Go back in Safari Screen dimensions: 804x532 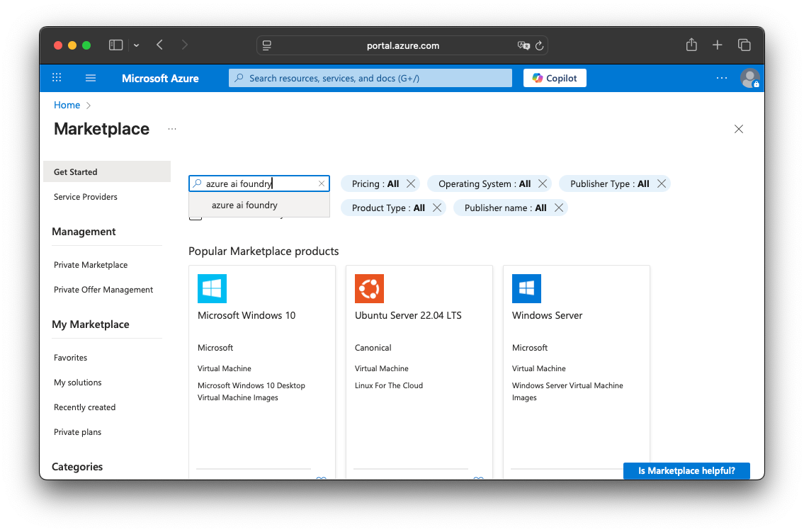pyautogui.click(x=160, y=45)
